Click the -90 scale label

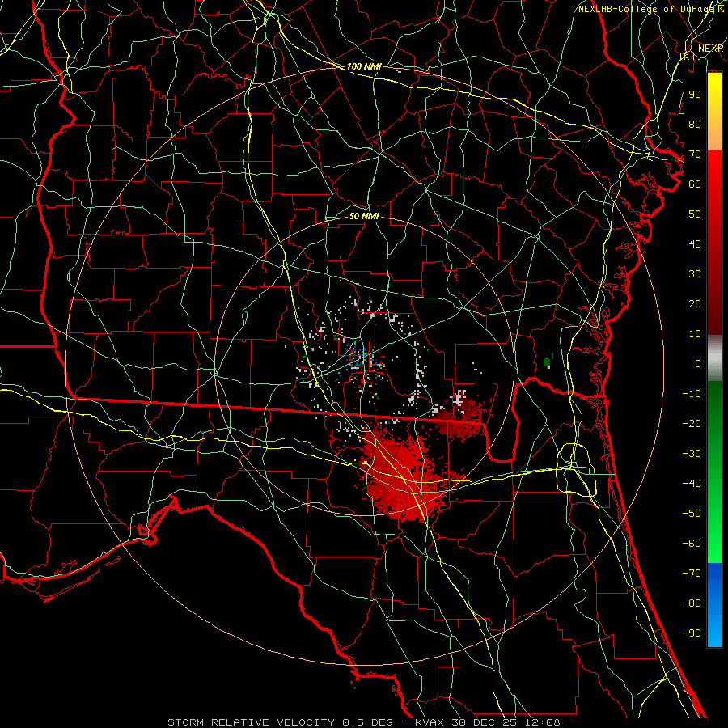(x=692, y=633)
